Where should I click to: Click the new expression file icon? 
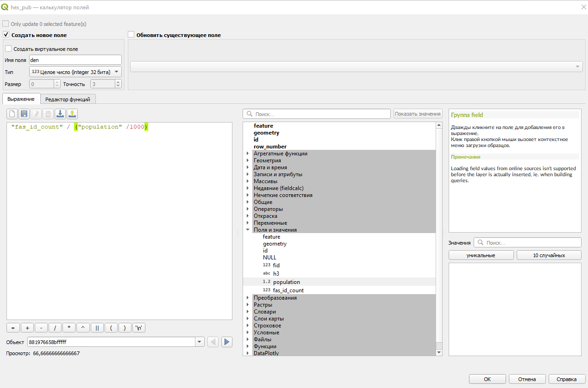12,114
